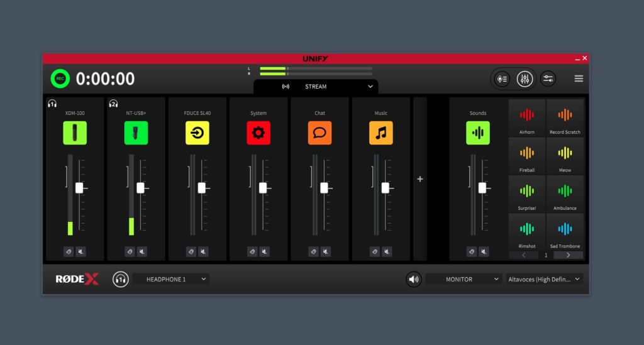Mute the System channel

point(265,251)
